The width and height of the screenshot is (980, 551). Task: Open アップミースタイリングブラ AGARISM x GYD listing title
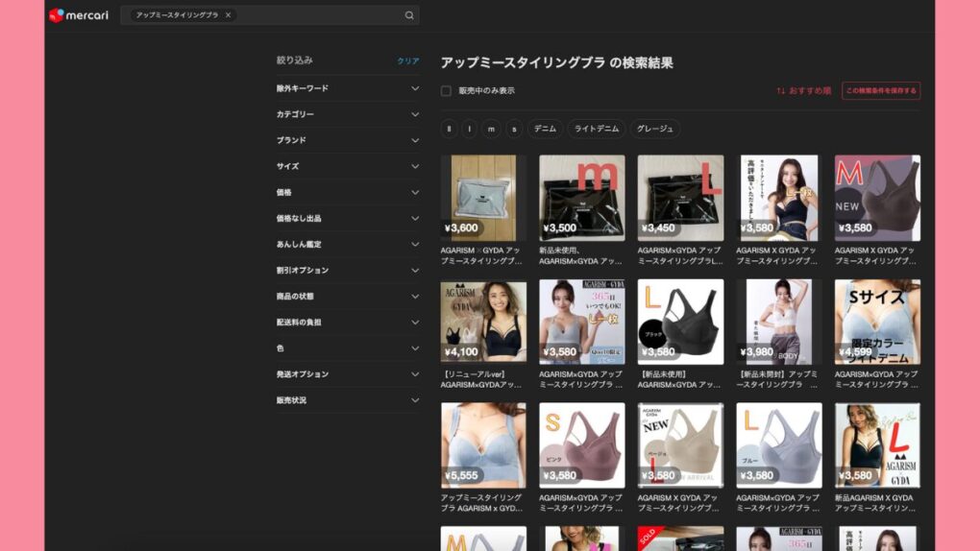[x=481, y=503]
